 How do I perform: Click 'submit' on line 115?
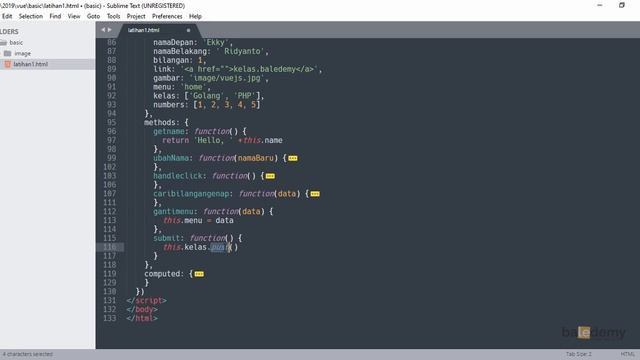pos(167,238)
